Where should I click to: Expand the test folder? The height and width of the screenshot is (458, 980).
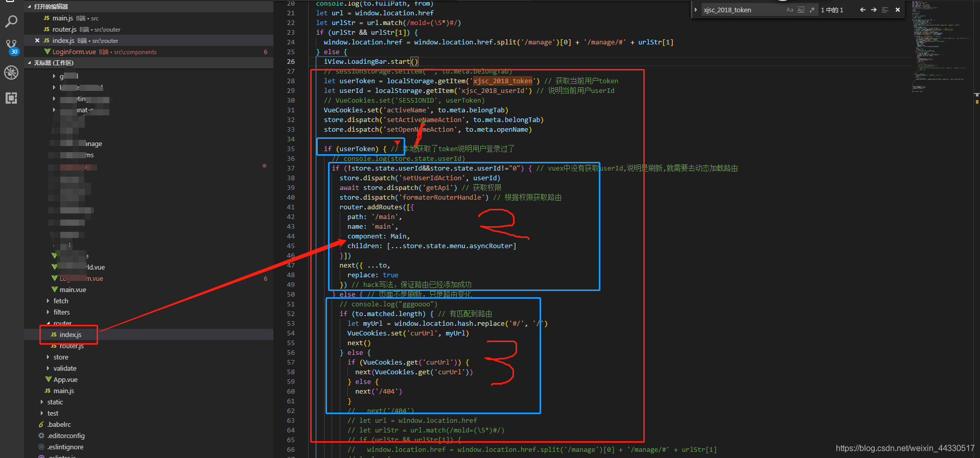[x=149, y=413]
